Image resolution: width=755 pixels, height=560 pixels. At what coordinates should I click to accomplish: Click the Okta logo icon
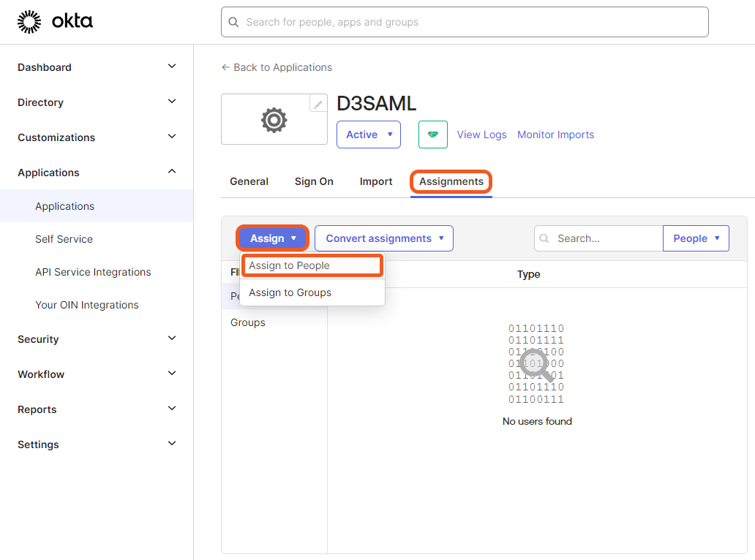tap(29, 22)
